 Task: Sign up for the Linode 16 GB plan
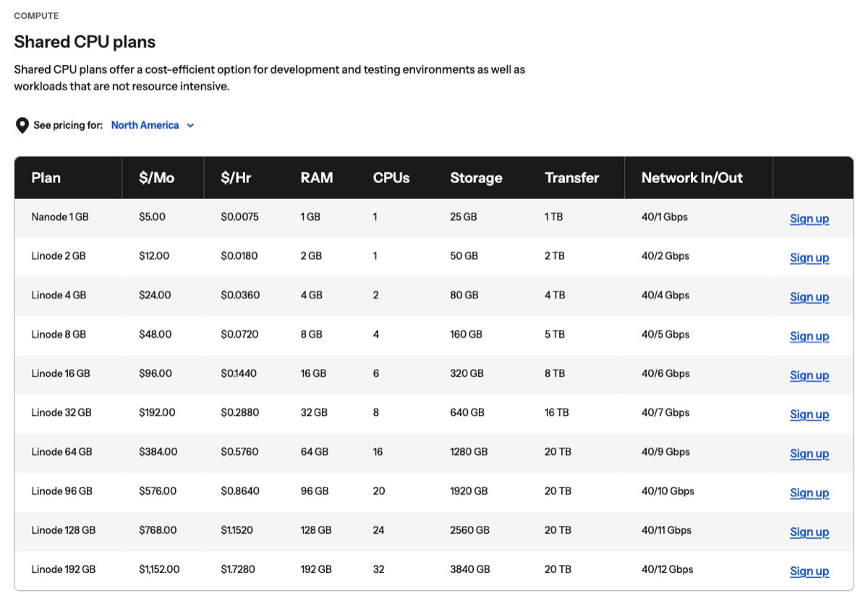pos(809,375)
